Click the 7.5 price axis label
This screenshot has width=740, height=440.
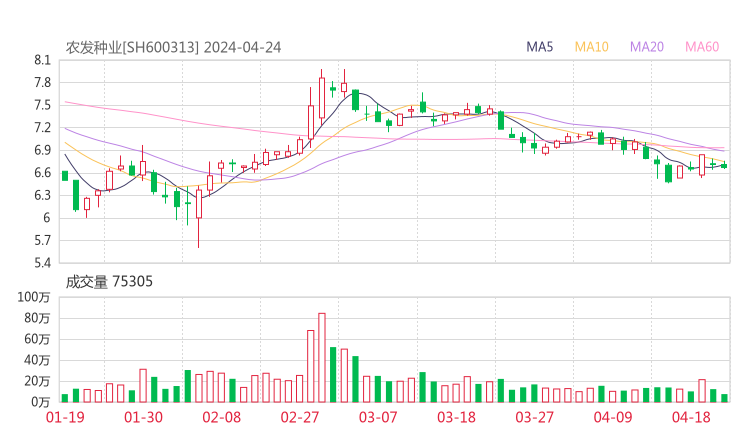(42, 105)
